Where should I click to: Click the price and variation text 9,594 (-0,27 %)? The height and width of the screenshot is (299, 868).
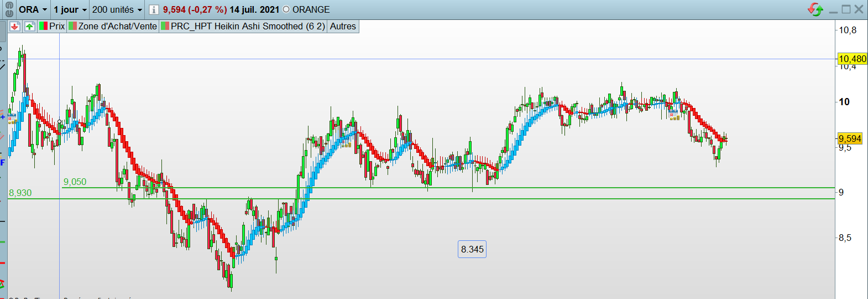pyautogui.click(x=195, y=9)
